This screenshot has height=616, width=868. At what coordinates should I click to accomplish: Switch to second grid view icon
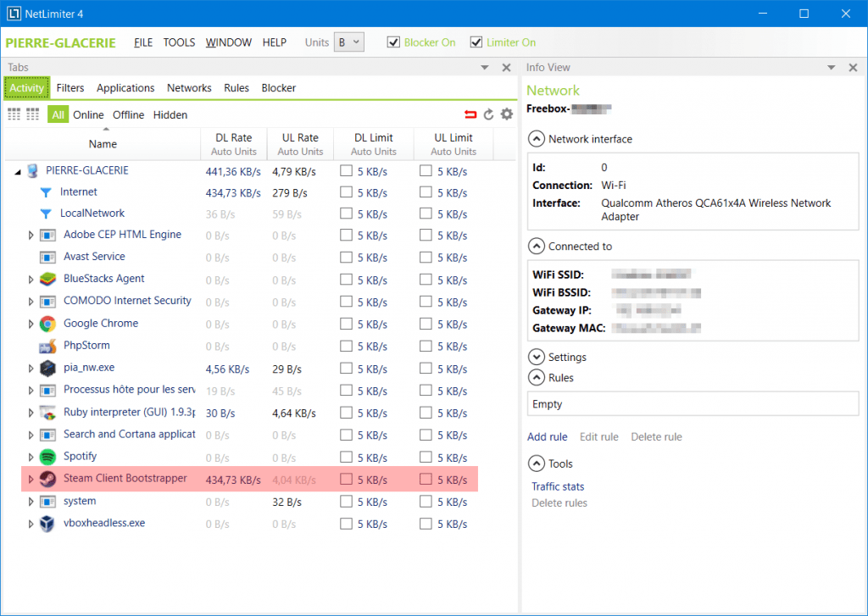coord(33,114)
